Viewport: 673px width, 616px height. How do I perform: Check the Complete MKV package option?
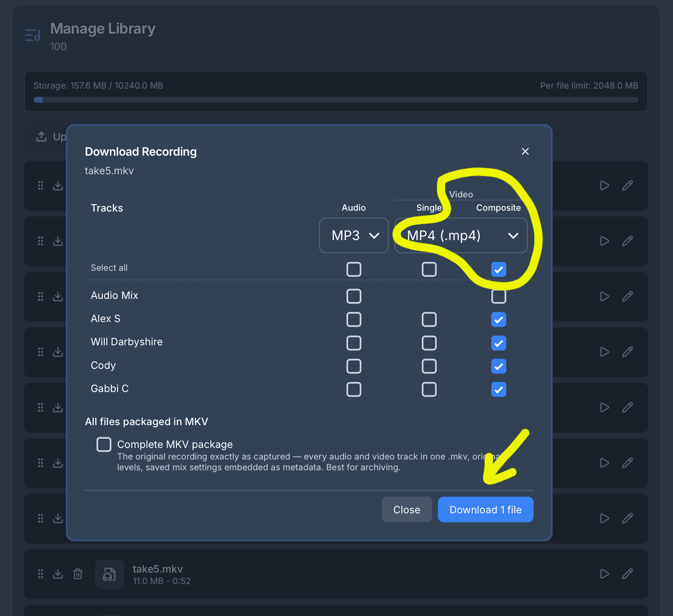104,445
